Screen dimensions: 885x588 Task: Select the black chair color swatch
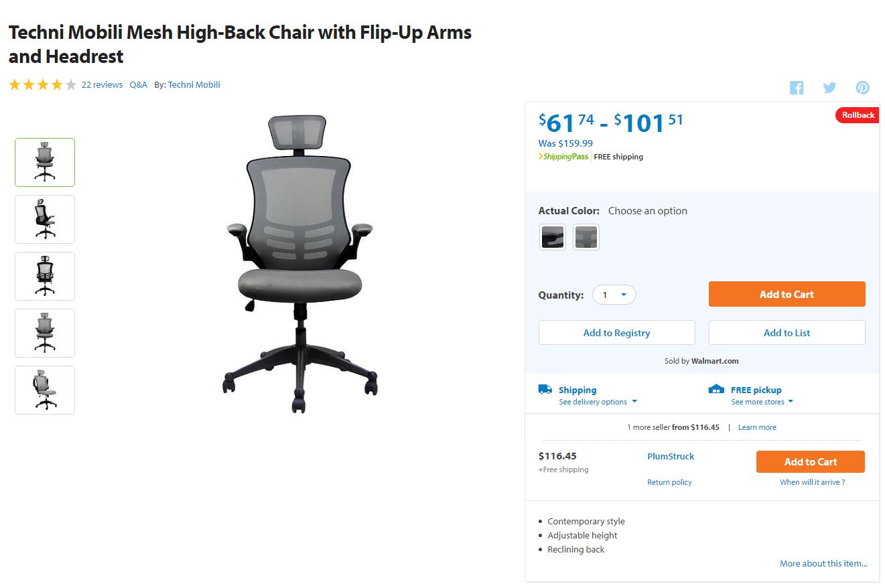click(x=553, y=237)
